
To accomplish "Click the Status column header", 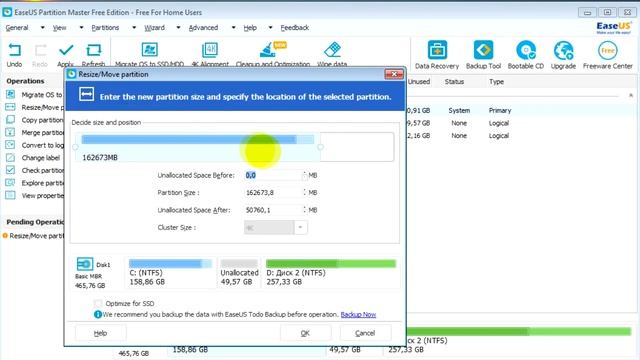I will click(454, 82).
